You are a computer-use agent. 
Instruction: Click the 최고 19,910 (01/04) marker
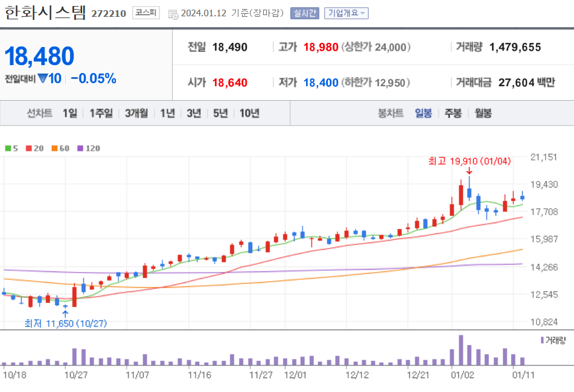click(470, 161)
